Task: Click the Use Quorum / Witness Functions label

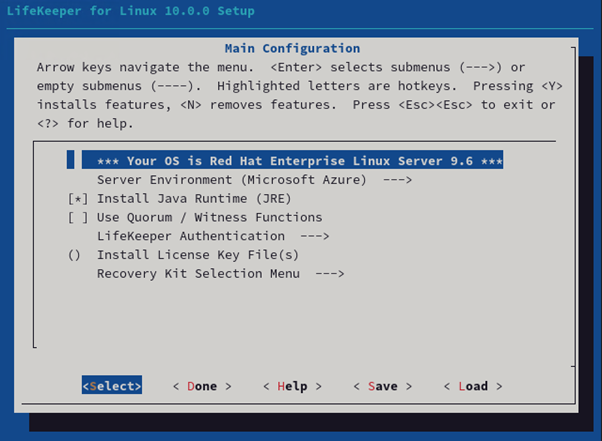Action: [x=209, y=217]
